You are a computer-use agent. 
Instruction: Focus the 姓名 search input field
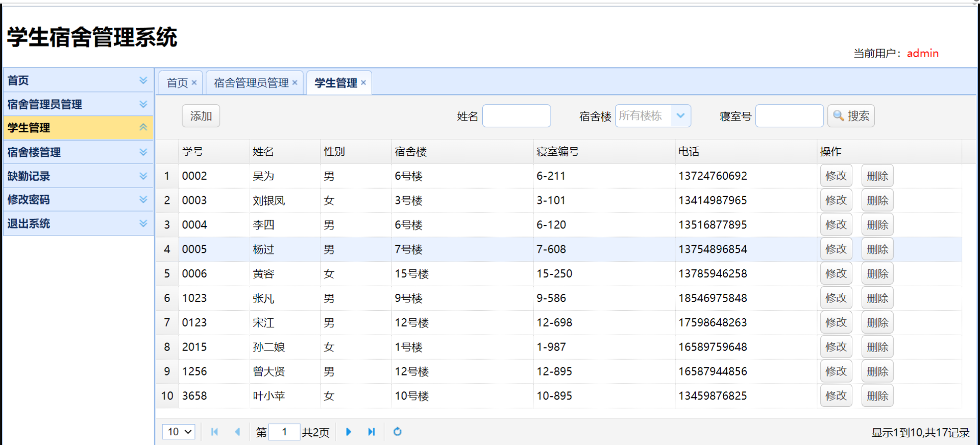pyautogui.click(x=517, y=116)
